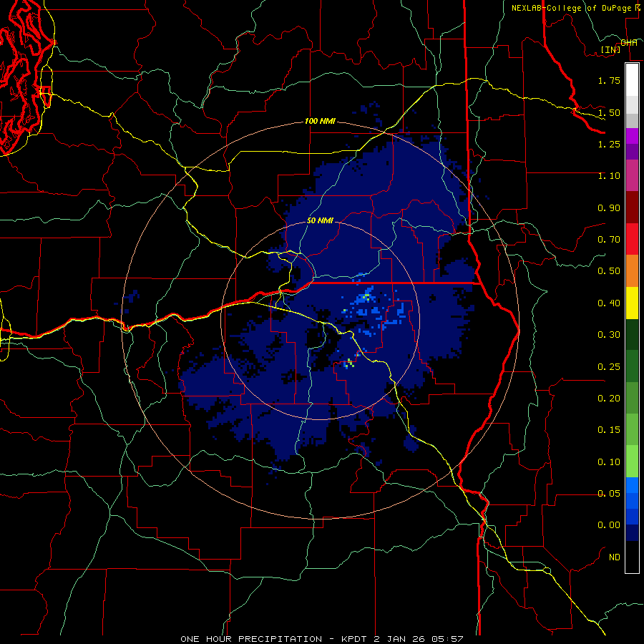Click the [IN] units label
The height and width of the screenshot is (644, 644).
click(x=611, y=49)
